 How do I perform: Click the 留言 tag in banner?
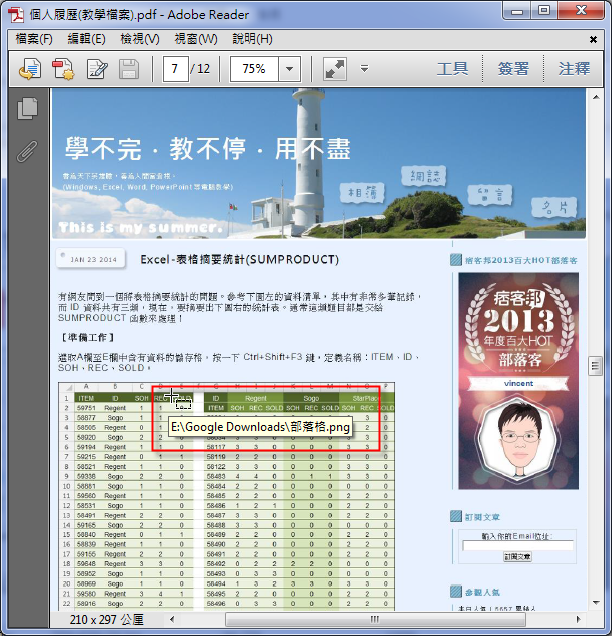[x=490, y=195]
